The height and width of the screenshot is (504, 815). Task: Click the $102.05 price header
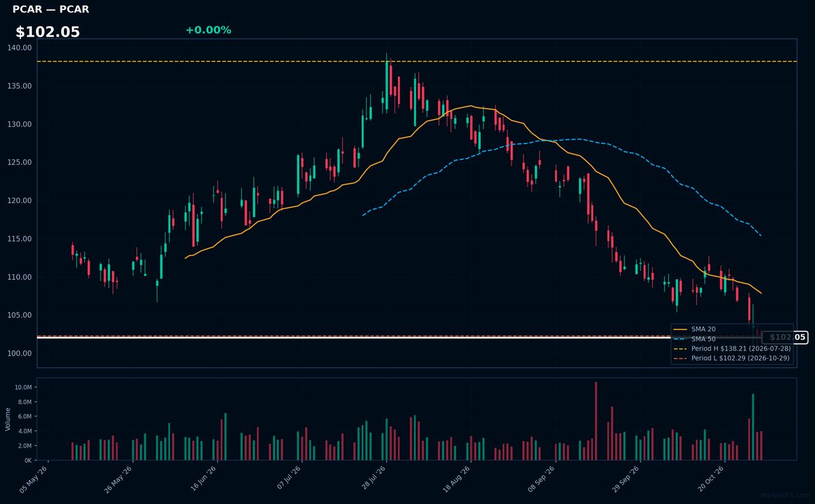point(48,32)
